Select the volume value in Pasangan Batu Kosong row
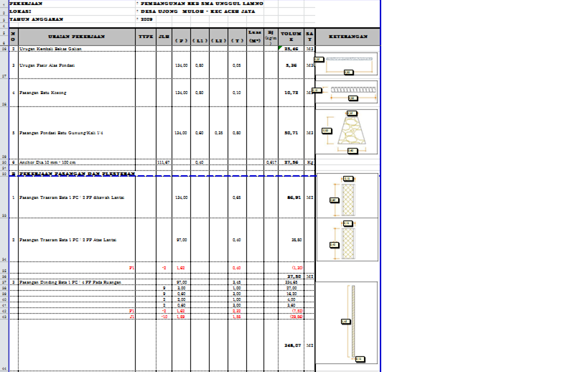This screenshot has height=372, width=588. 291,93
